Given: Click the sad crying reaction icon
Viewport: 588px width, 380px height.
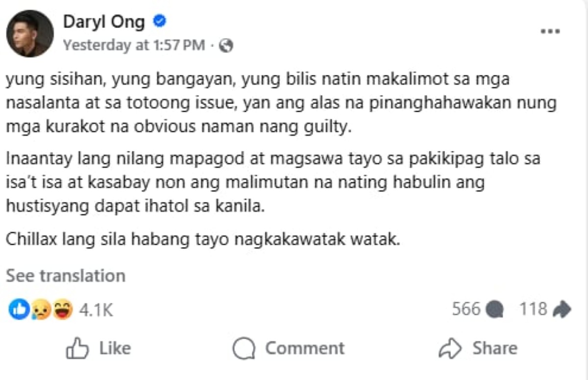Looking at the screenshot, I should point(41,309).
